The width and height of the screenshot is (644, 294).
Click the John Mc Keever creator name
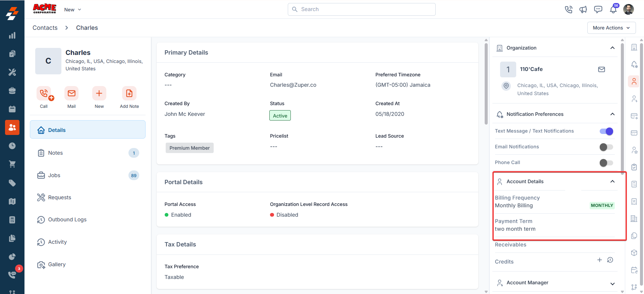click(x=185, y=114)
